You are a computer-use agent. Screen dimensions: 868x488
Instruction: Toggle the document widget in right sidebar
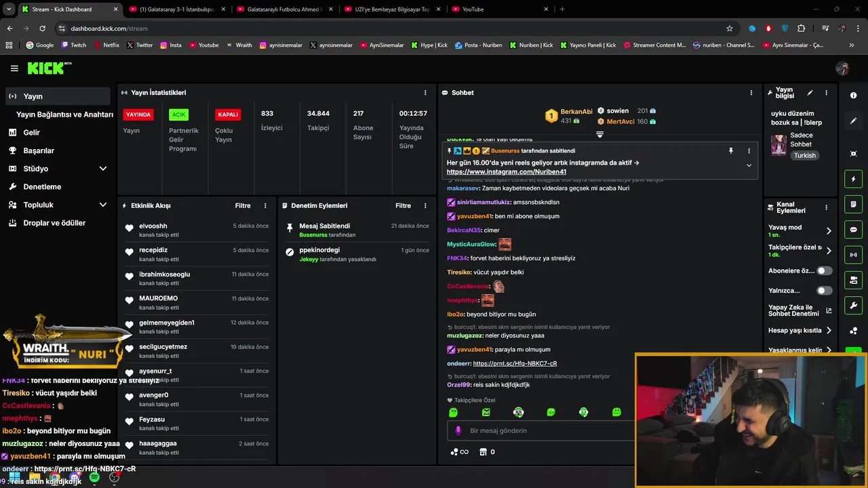click(x=853, y=204)
